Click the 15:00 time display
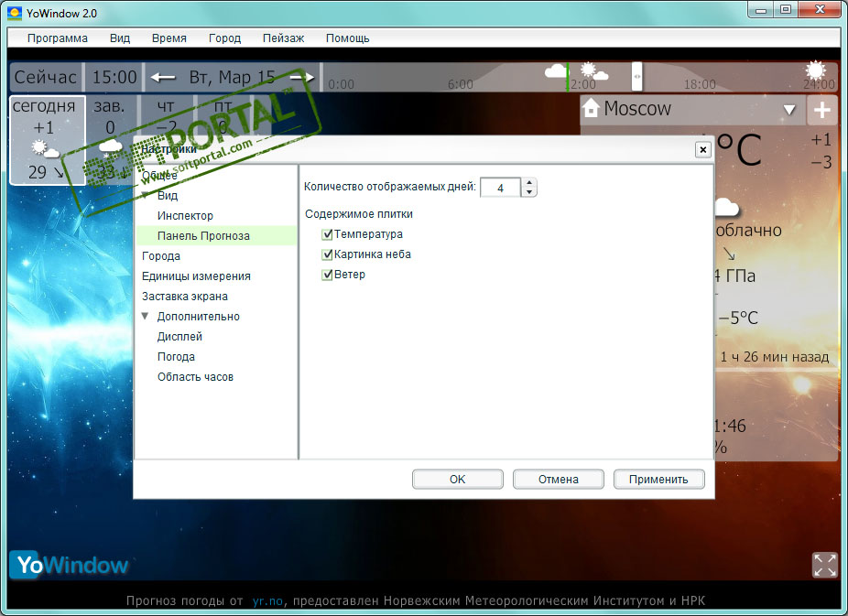 pyautogui.click(x=114, y=77)
